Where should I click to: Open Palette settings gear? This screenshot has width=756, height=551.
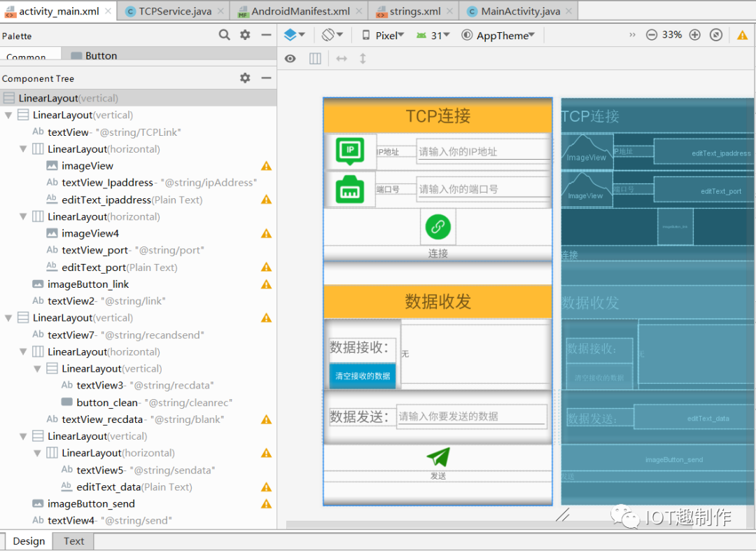pos(246,35)
